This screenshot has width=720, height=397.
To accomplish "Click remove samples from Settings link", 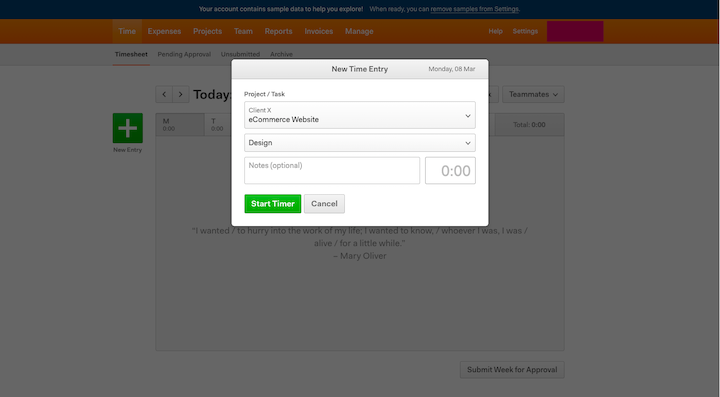I will pos(475,9).
